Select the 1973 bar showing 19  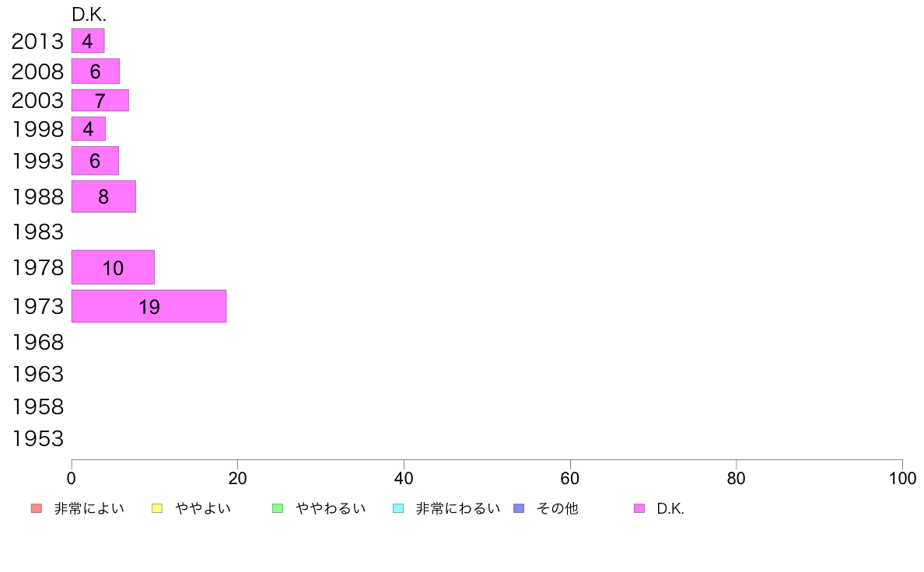coord(149,306)
